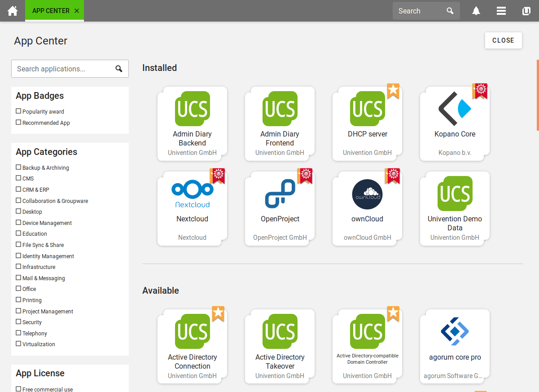The width and height of the screenshot is (539, 392).
Task: Open Univention Demo Data app icon
Action: pyautogui.click(x=455, y=194)
